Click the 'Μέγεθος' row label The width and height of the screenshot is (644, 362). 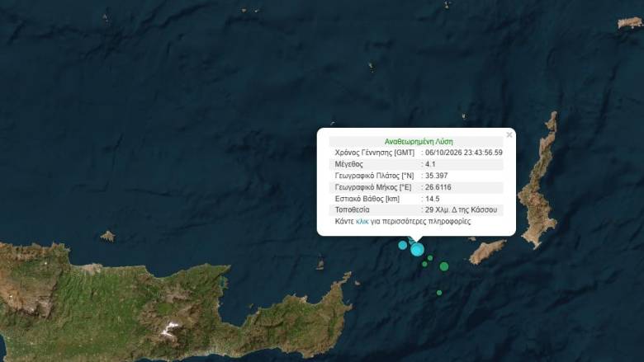348,164
